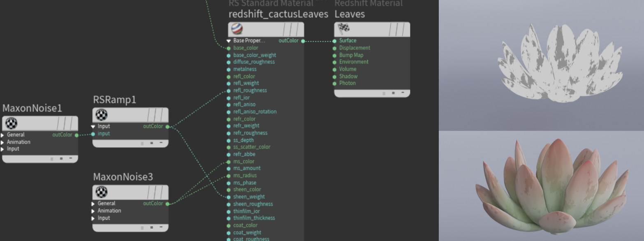Click the outColor output dot on RSRamp1

(x=167, y=127)
